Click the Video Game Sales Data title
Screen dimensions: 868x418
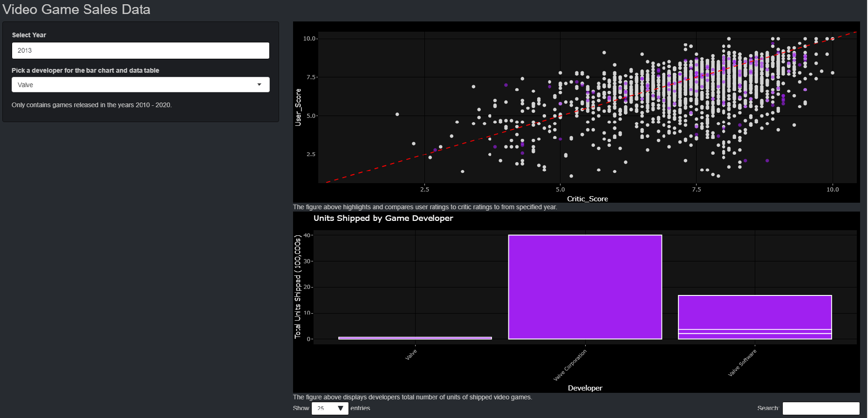76,9
